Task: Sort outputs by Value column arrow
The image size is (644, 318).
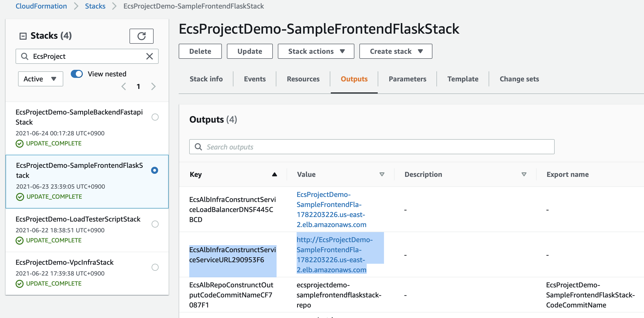Action: 382,174
